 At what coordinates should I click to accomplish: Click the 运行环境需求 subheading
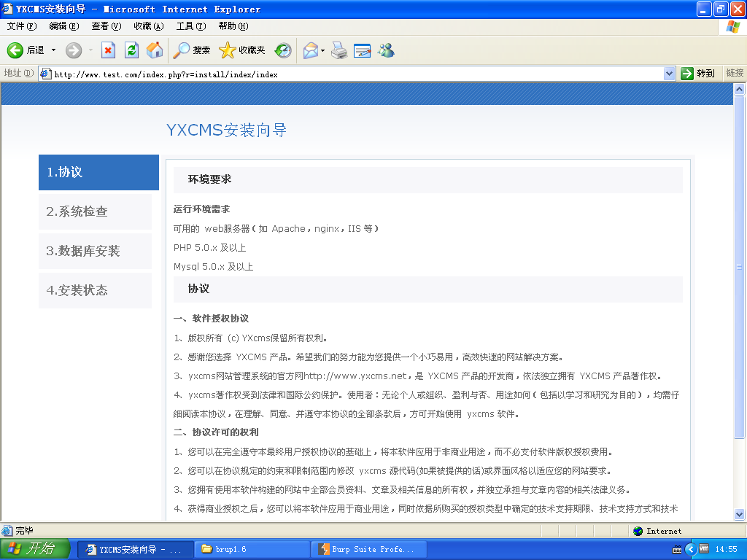pos(201,209)
